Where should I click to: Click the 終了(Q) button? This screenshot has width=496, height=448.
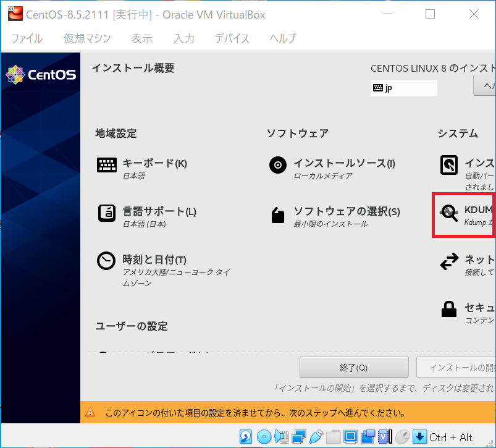tap(354, 367)
